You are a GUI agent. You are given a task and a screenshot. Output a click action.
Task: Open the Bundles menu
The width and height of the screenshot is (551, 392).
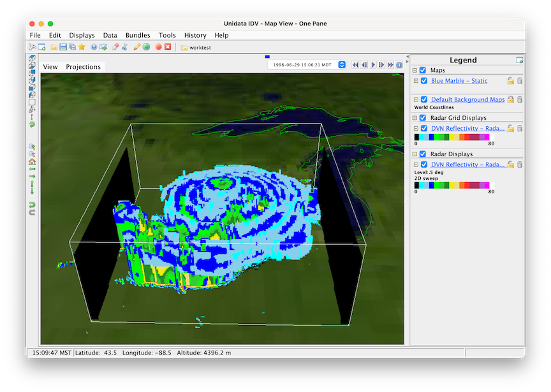138,35
